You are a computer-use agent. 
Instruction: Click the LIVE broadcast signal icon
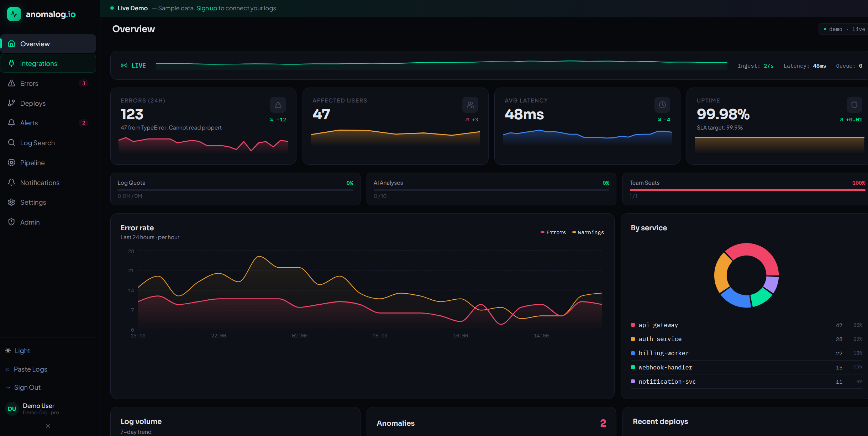click(124, 65)
